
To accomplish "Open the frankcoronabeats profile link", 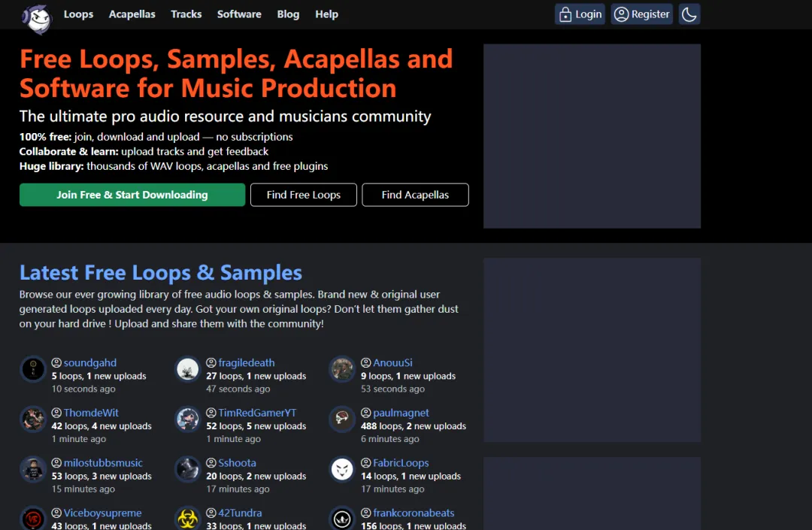I will pos(414,513).
